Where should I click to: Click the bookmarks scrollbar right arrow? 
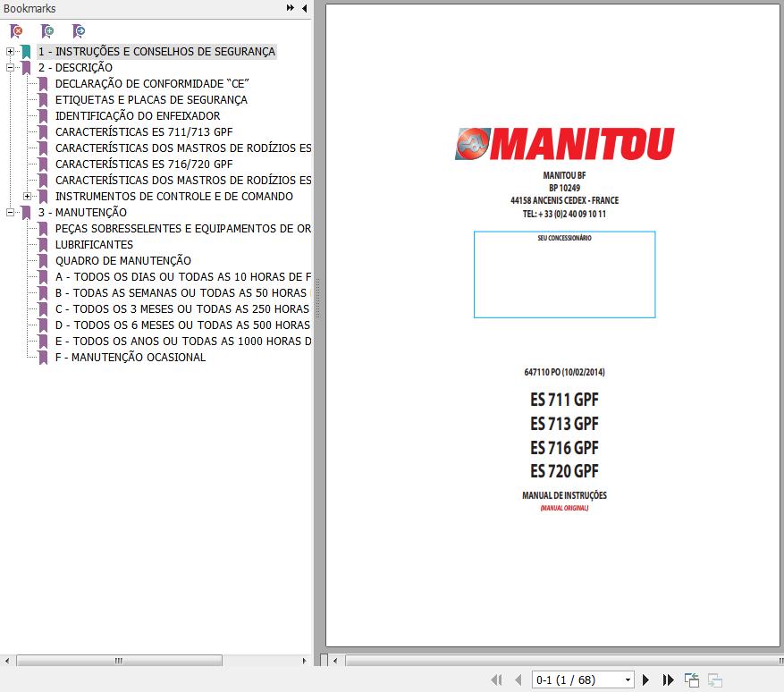pos(305,661)
